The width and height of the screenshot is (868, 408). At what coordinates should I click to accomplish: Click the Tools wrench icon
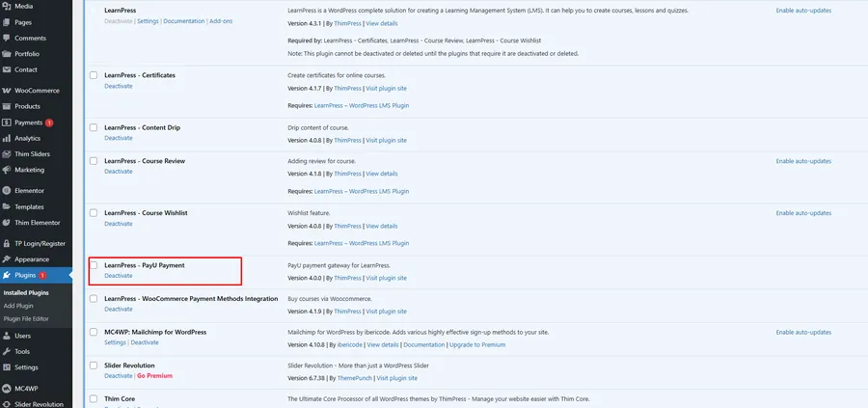click(x=7, y=351)
